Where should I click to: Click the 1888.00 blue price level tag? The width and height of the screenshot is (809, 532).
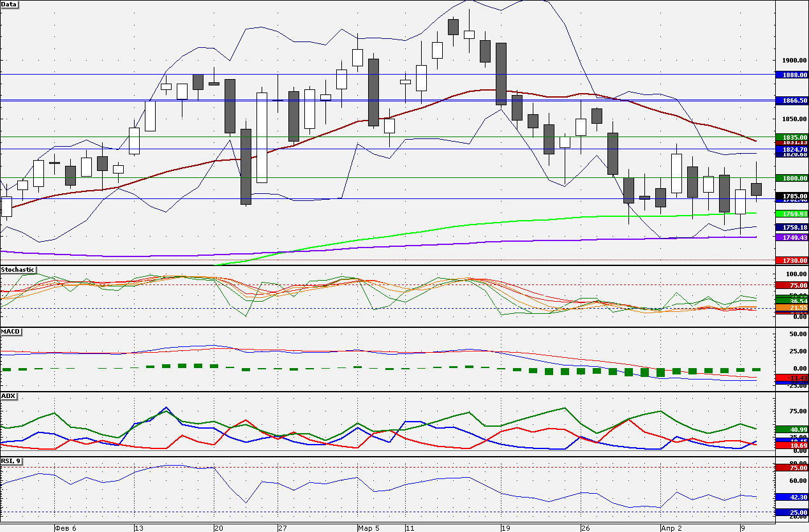pos(792,75)
